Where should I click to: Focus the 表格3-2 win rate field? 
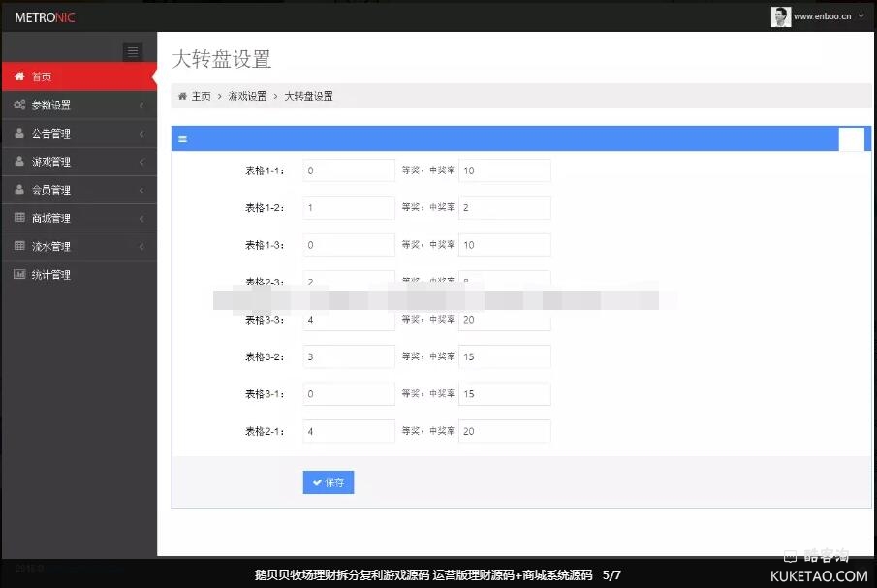(505, 356)
